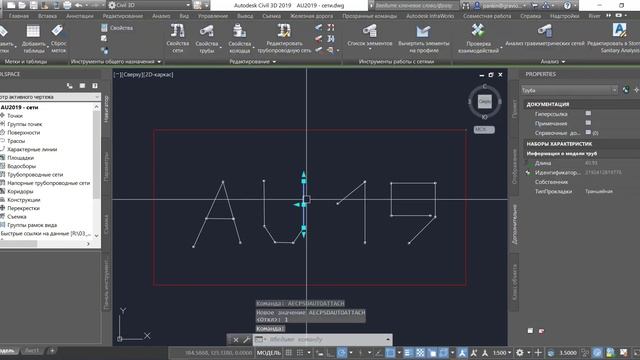Screen dimensions: 640x360
Task: Add new layout with plus button
Action: (52, 351)
